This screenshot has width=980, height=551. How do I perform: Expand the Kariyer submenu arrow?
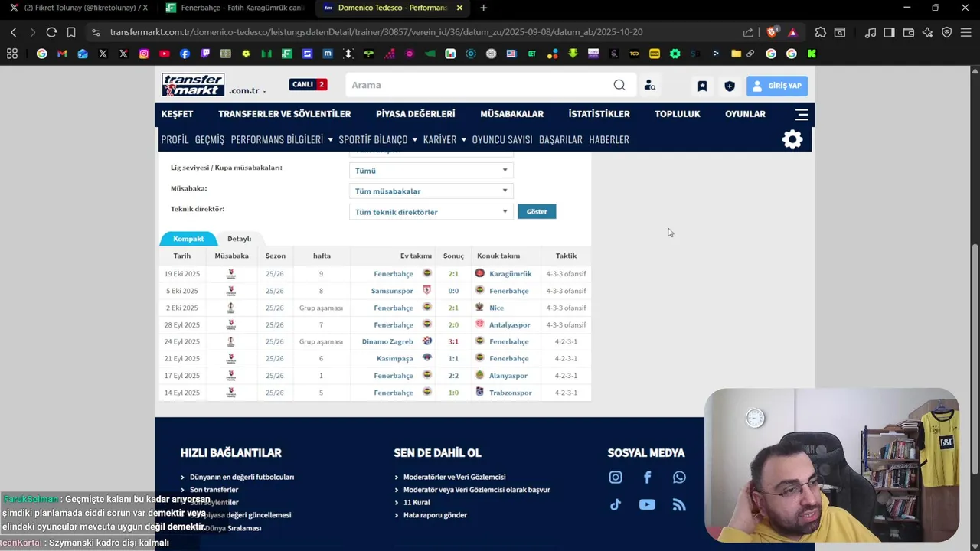(463, 139)
